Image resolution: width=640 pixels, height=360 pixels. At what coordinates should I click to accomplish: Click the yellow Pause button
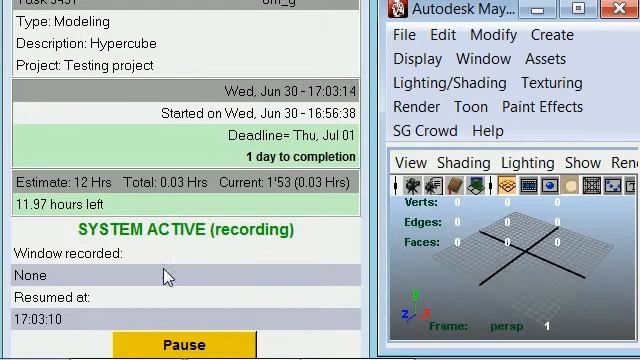coord(185,345)
